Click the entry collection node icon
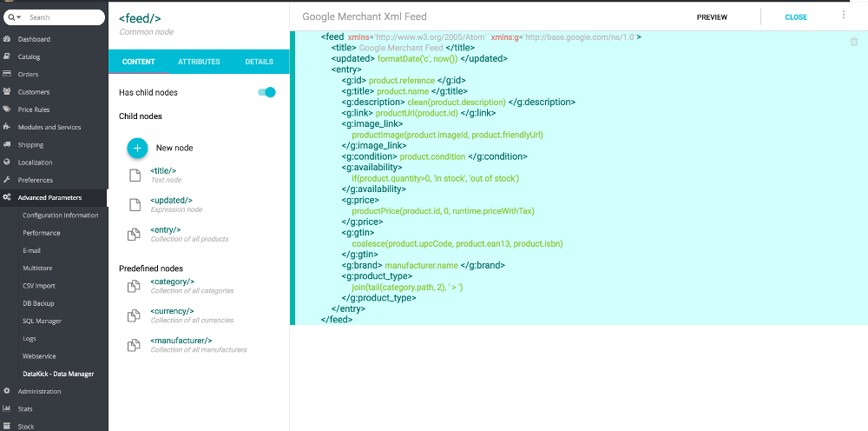This screenshot has width=868, height=431. point(134,235)
